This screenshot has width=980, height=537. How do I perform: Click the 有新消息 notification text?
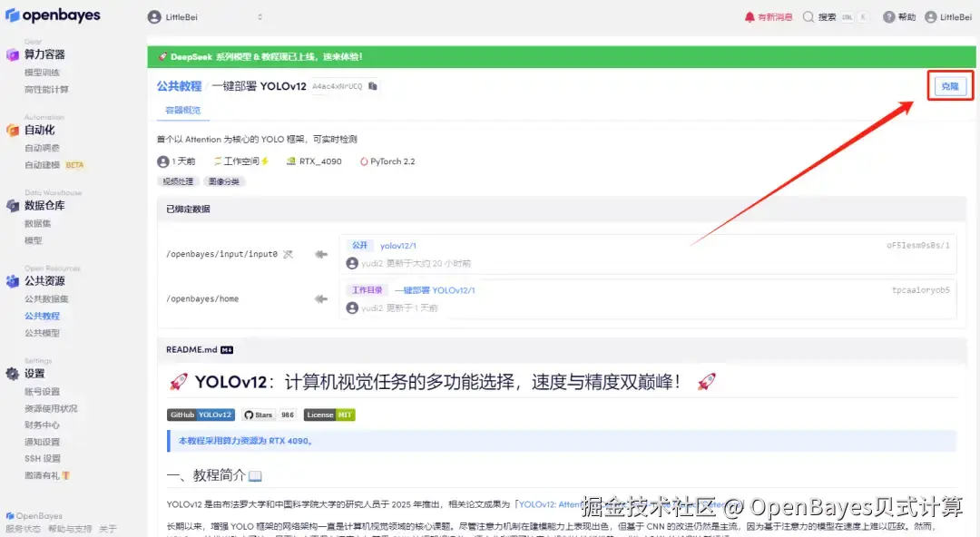[775, 17]
